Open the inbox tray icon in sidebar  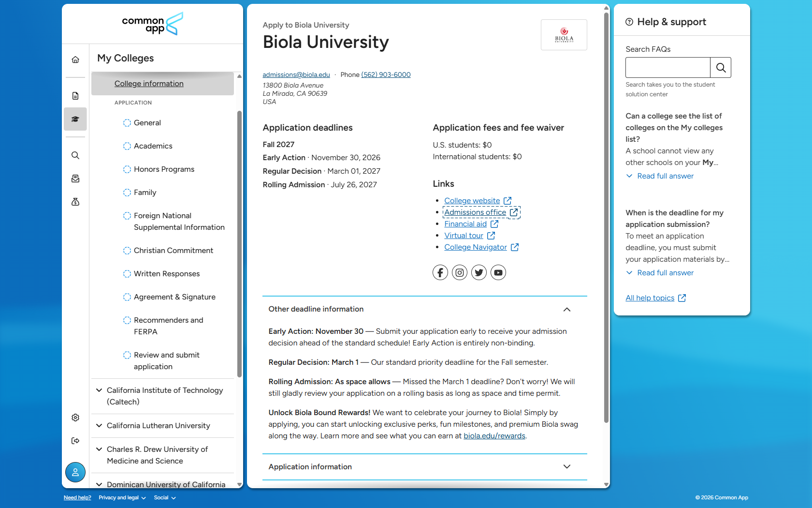[x=75, y=179]
